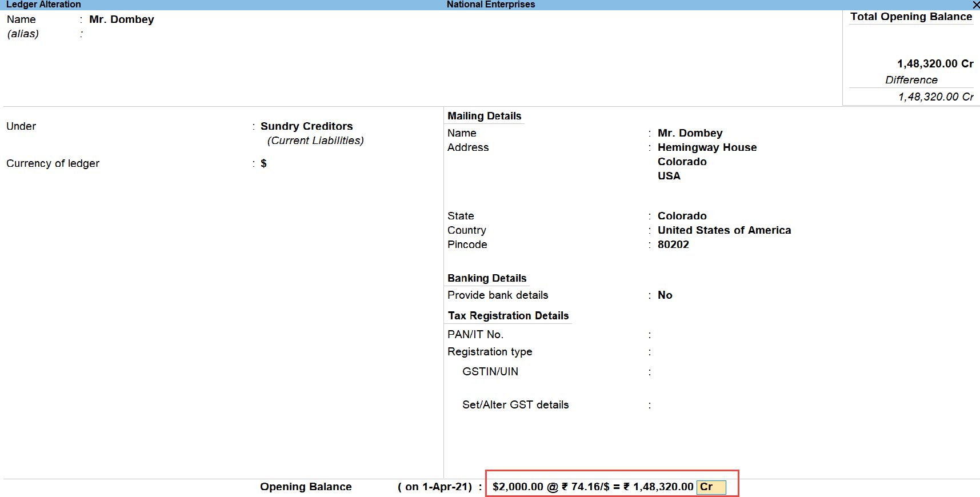Close the Ledger Alteration screen
Viewport: 980px width, 497px height.
pyautogui.click(x=975, y=5)
